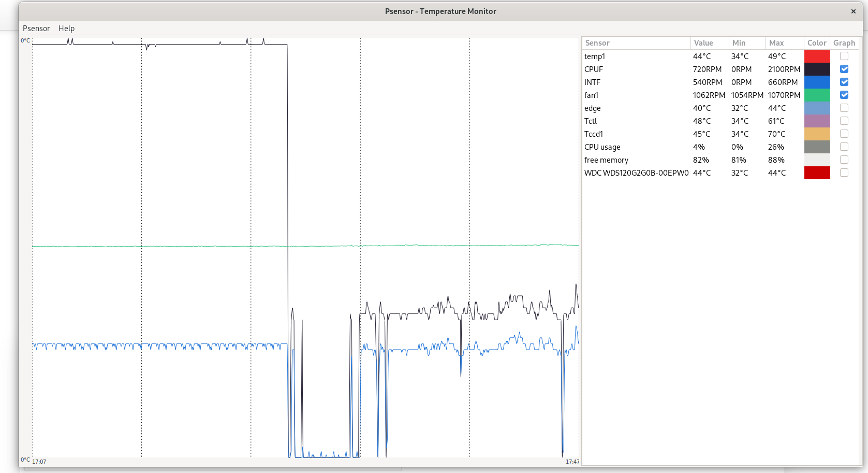Screen dimensions: 868x473
Task: Uncheck the fan1 graph checkbox
Action: pos(844,95)
